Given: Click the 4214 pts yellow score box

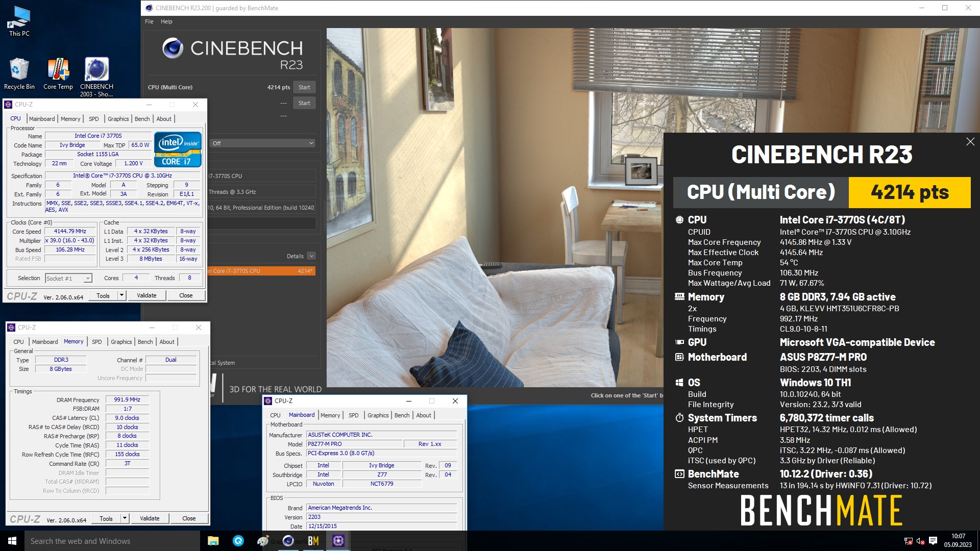Looking at the screenshot, I should 910,192.
